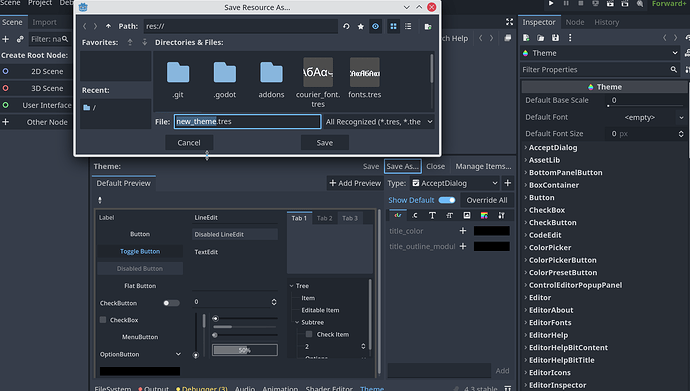Tick the CheckBox in the preview

click(x=103, y=320)
